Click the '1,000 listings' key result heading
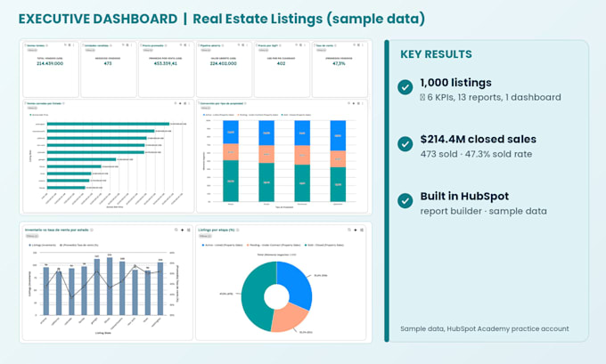The height and width of the screenshot is (364, 606). [x=455, y=83]
